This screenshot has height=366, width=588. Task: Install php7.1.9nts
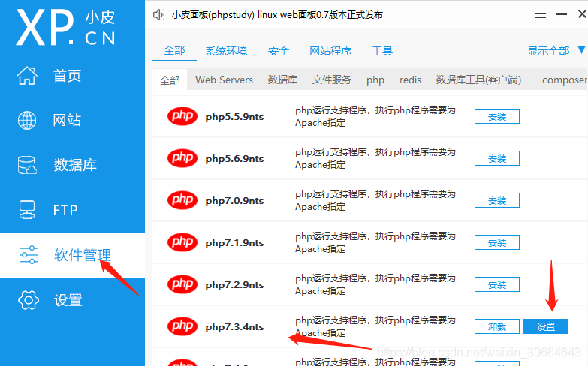497,242
